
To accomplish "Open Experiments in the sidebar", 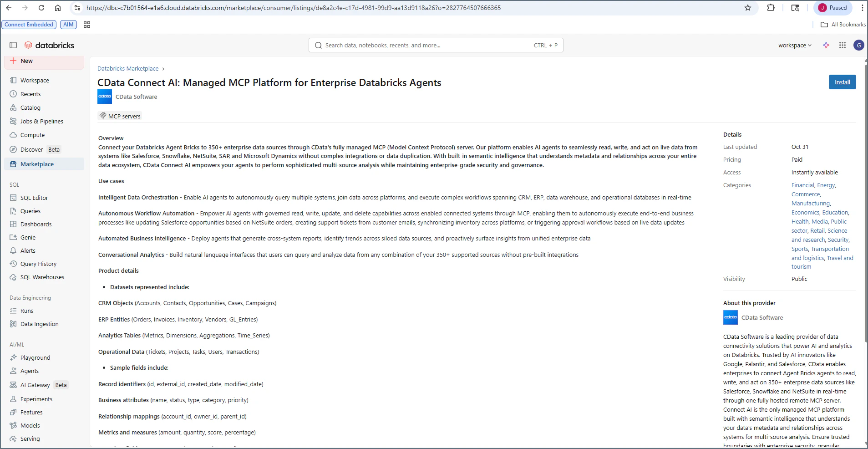I will click(x=44, y=399).
